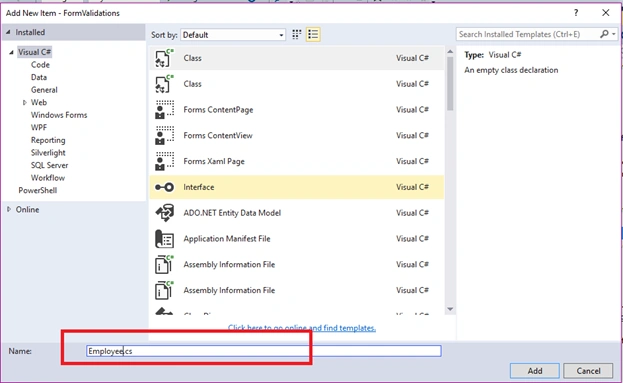
Task: Click the template list scroll down arrow
Action: (450, 309)
